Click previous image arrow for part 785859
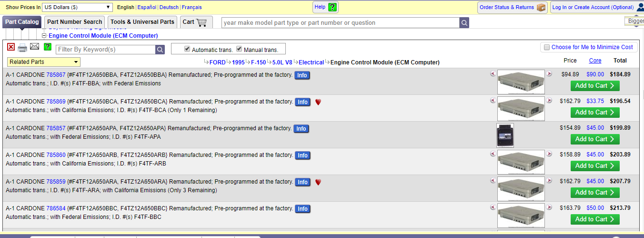The height and width of the screenshot is (238, 644). (493, 181)
